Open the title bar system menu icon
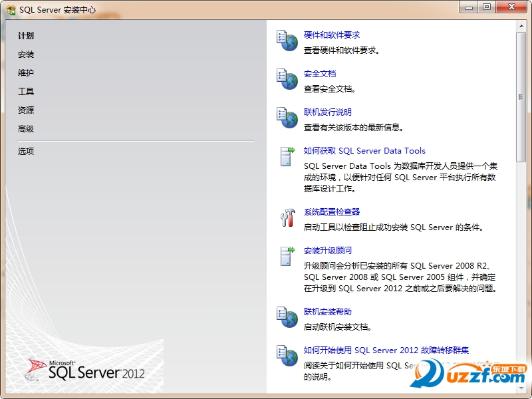Screen dimensions: 532x399 (9, 8)
